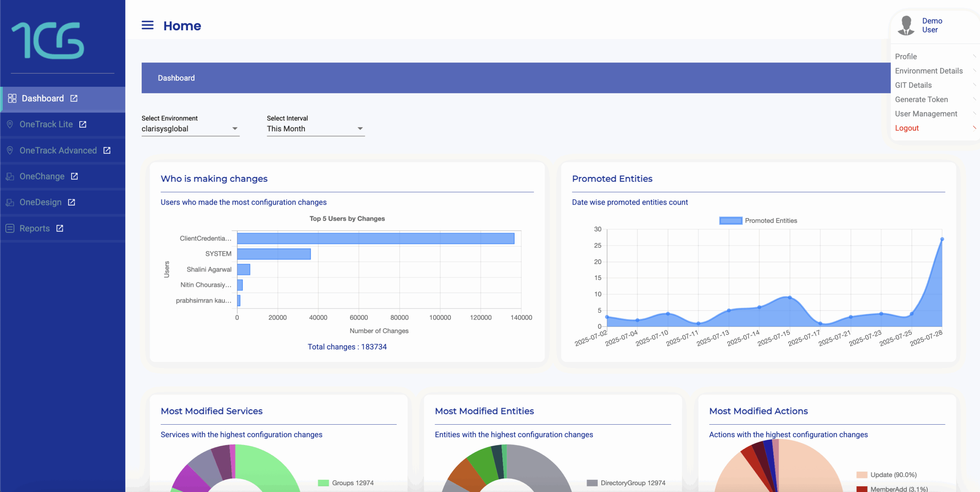
Task: Click OneTrack Advanced external-link icon
Action: click(107, 150)
